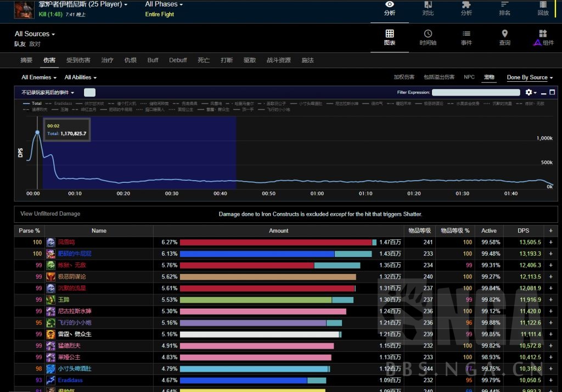Open the All Enemies dropdown
The width and height of the screenshot is (562, 392).
click(x=39, y=77)
